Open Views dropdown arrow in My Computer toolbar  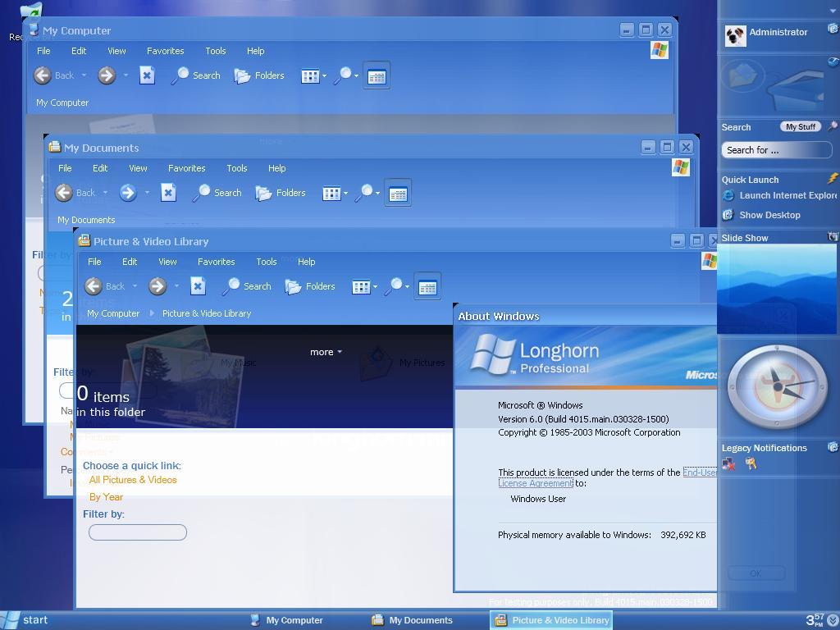(324, 76)
